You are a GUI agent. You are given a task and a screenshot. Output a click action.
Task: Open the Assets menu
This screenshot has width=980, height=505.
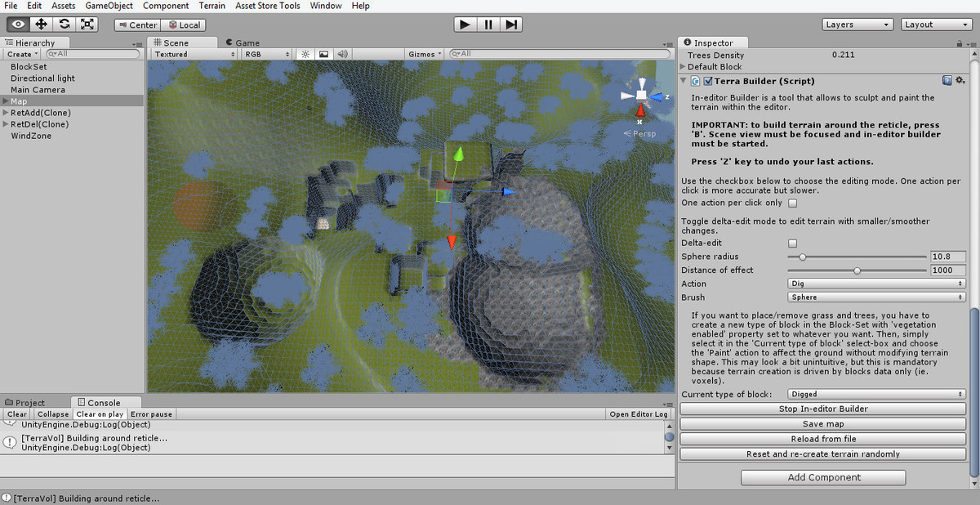63,6
